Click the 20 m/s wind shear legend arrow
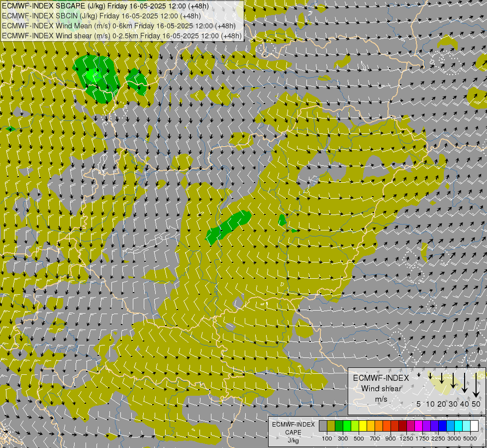The width and height of the screenshot is (487, 448). 442,378
